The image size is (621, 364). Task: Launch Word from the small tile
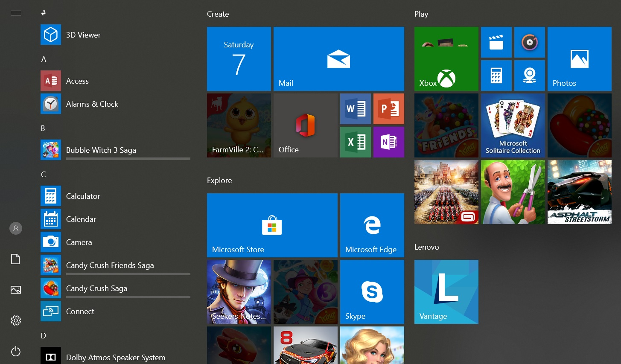[356, 109]
